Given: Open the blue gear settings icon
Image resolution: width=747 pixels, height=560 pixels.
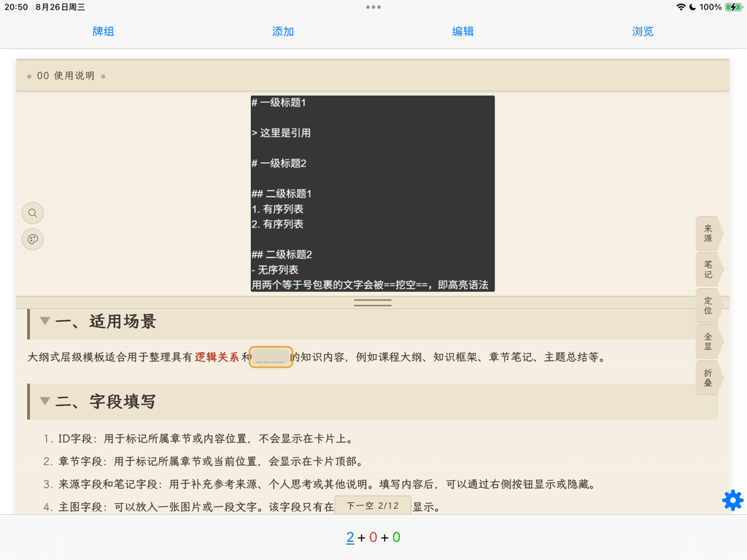Looking at the screenshot, I should (732, 500).
